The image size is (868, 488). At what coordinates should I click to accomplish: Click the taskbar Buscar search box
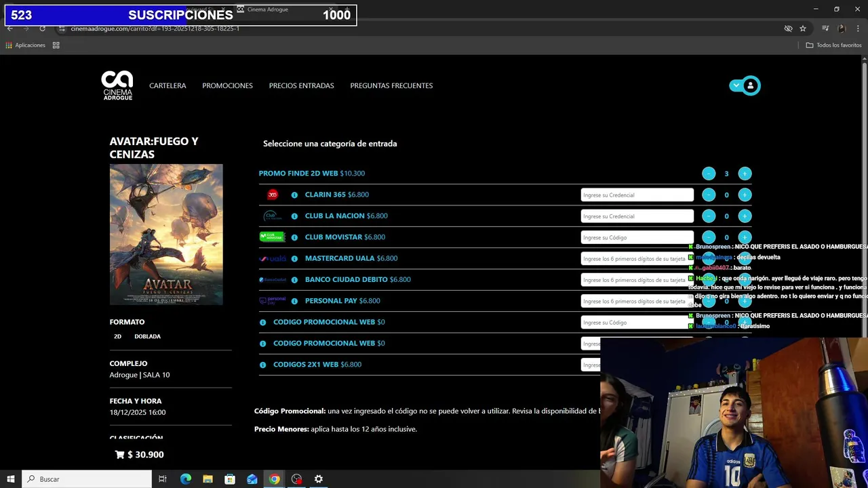[x=87, y=479]
